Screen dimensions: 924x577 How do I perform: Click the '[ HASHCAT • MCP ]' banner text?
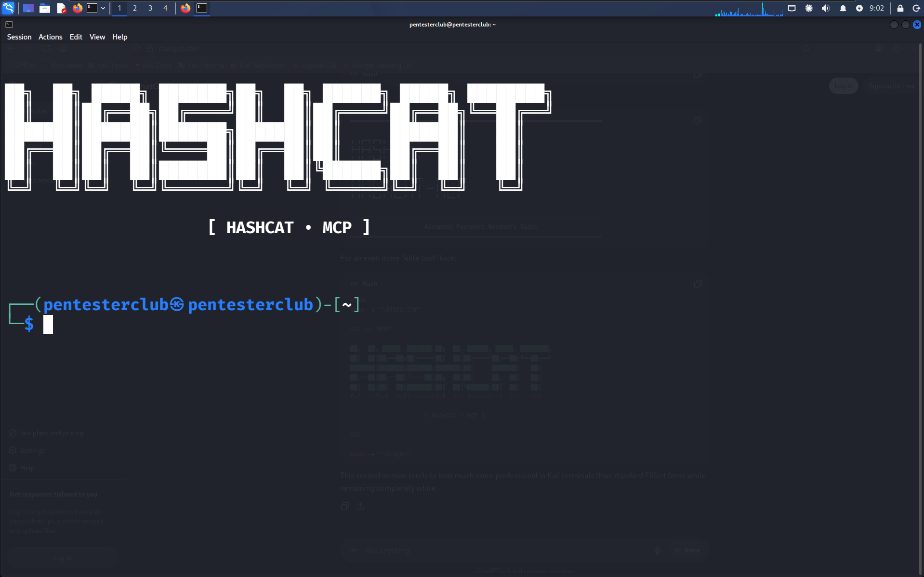pyautogui.click(x=289, y=227)
